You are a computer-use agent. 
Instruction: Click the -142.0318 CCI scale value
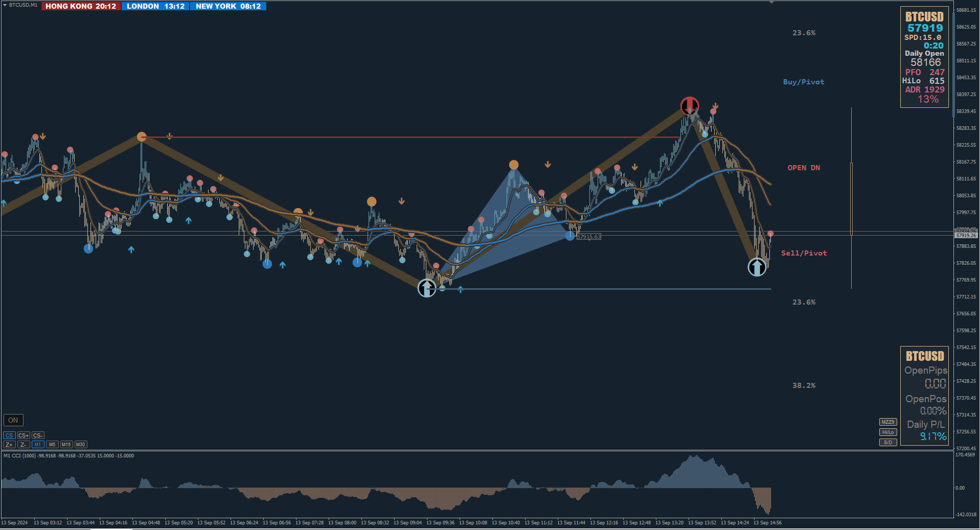coord(966,515)
